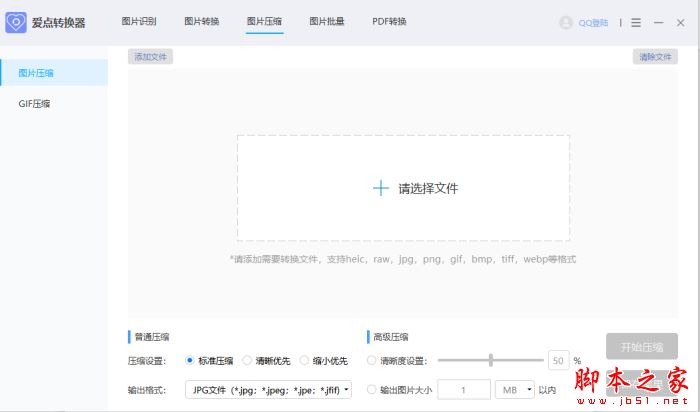
Task: Select the 标准压缩 radio button
Action: 190,360
